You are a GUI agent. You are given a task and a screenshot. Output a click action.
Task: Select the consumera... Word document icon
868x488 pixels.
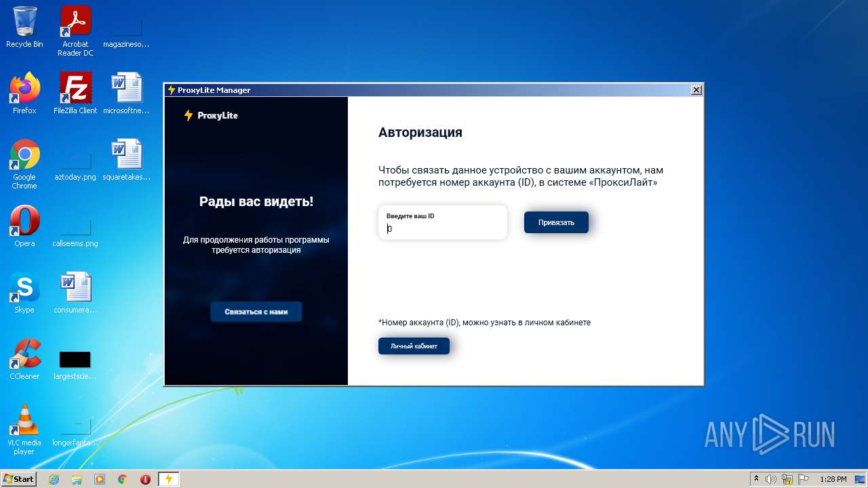[75, 293]
